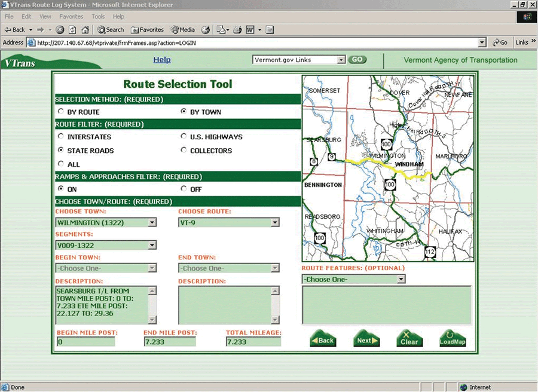Open the Route Features dropdown

(401, 279)
